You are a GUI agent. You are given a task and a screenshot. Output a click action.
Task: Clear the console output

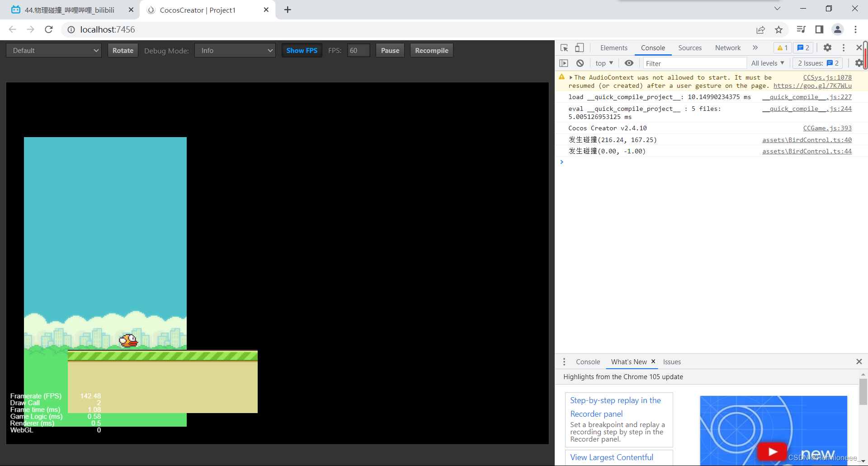pos(580,63)
